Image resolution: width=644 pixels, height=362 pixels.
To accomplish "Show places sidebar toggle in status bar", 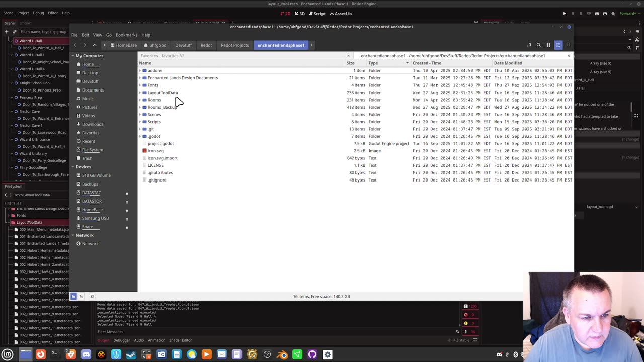I will click(x=73, y=296).
